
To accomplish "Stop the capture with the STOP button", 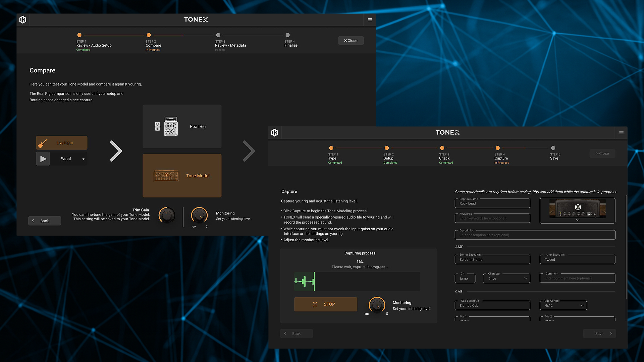I will [x=325, y=304].
